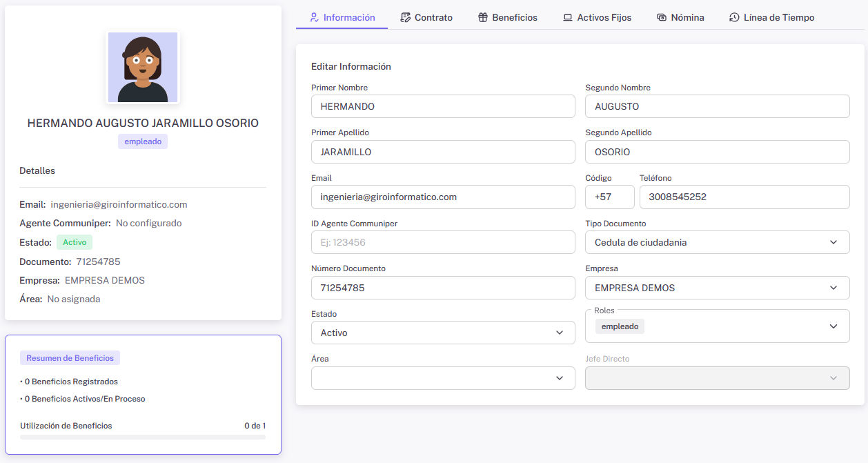Click the clock history icon for Línea de Tiempo

(734, 17)
